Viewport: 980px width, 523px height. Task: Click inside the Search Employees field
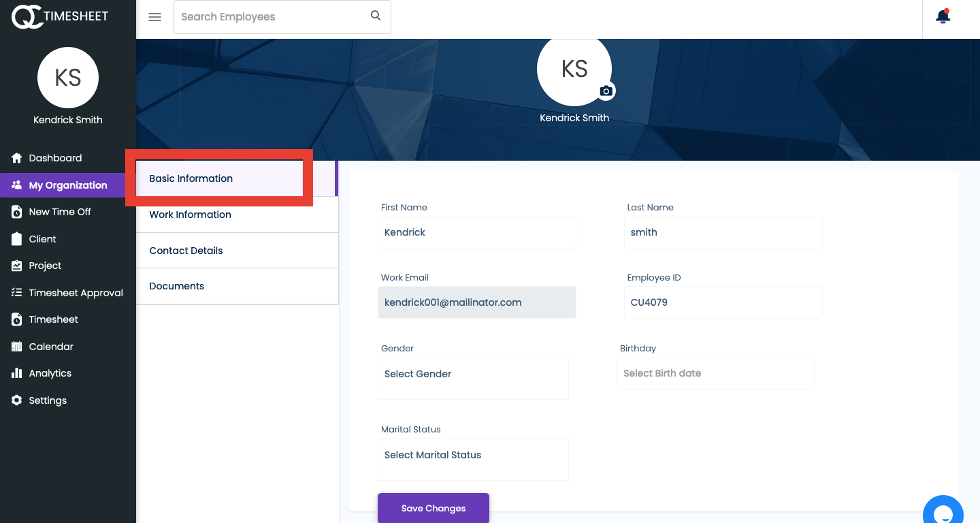(x=272, y=16)
